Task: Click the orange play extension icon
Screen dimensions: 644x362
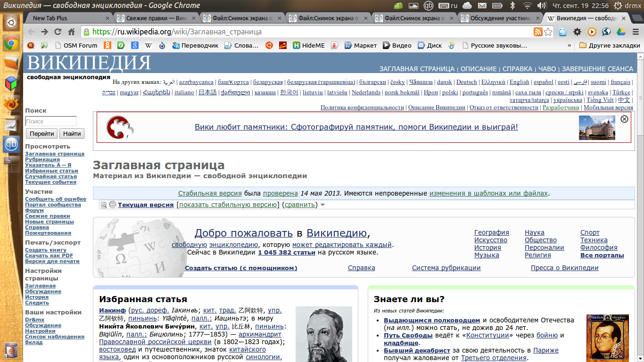Action: point(592,32)
